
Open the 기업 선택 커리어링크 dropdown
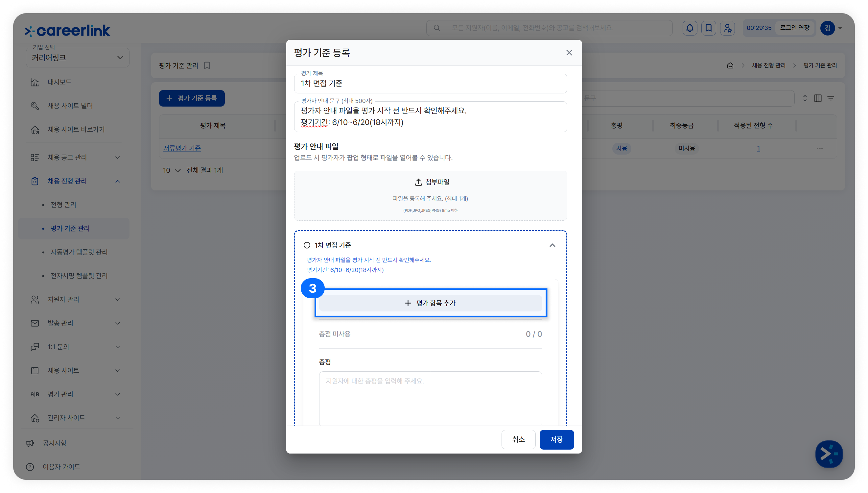point(78,58)
